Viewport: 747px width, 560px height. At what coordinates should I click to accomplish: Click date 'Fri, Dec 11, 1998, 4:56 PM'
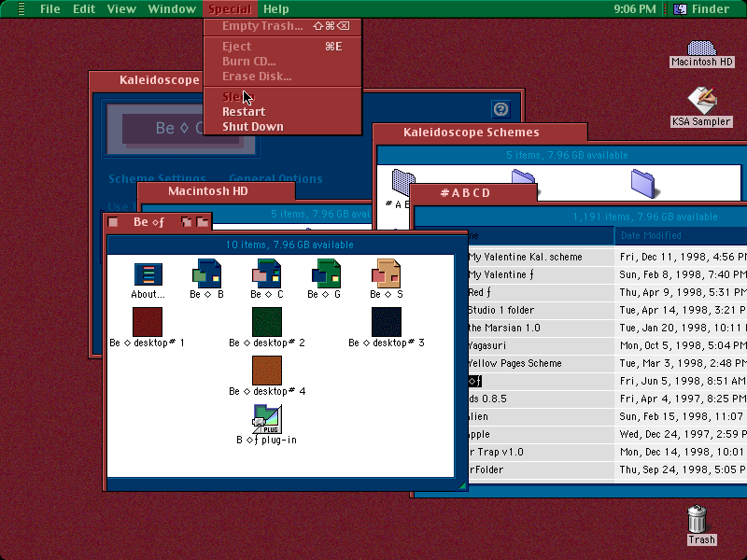pos(684,258)
